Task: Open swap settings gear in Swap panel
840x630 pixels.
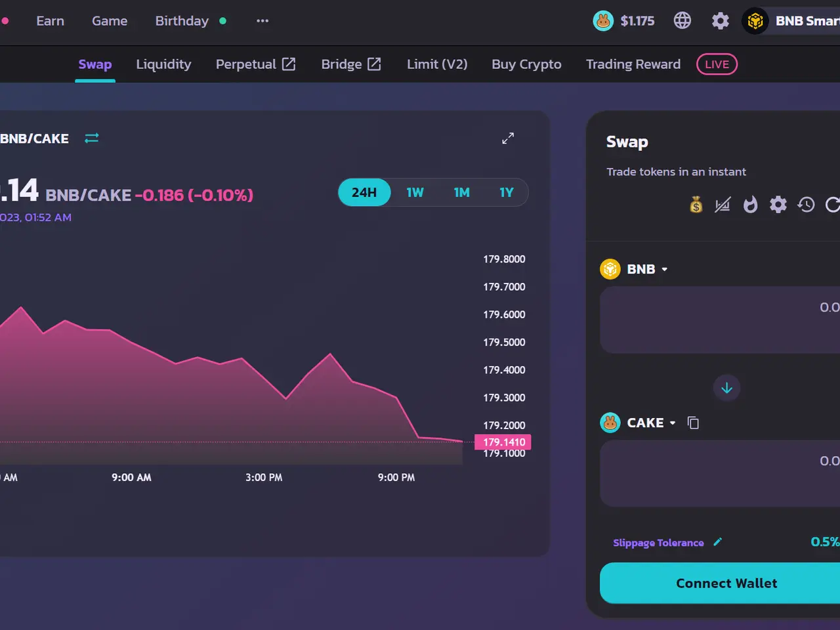Action: 778,205
